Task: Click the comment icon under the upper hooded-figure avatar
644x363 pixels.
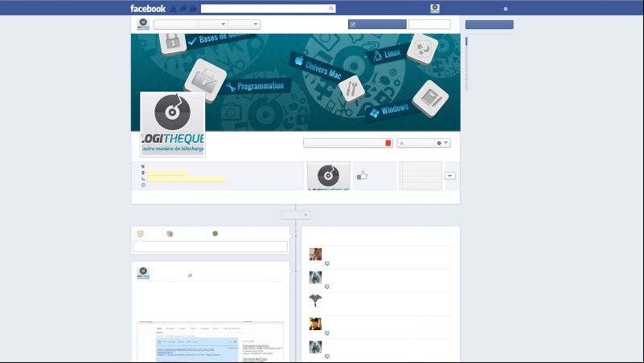Action: point(327,287)
